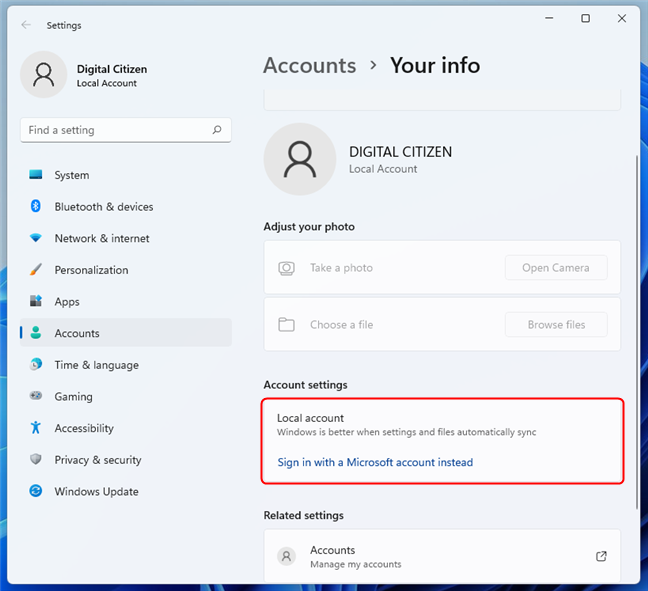Viewport: 648px width, 591px height.
Task: Select the Network & internet wifi icon
Action: (x=36, y=239)
